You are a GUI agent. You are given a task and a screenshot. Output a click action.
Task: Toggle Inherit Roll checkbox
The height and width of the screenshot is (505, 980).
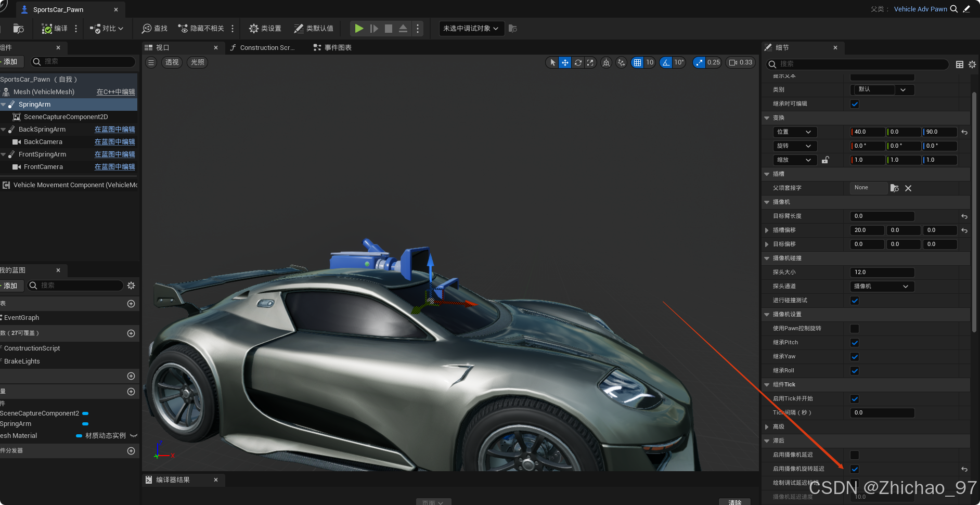point(855,371)
